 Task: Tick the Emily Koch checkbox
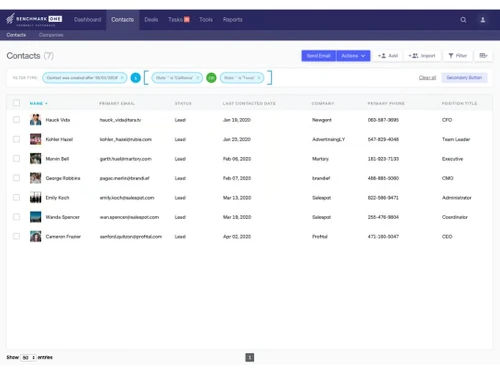click(16, 197)
